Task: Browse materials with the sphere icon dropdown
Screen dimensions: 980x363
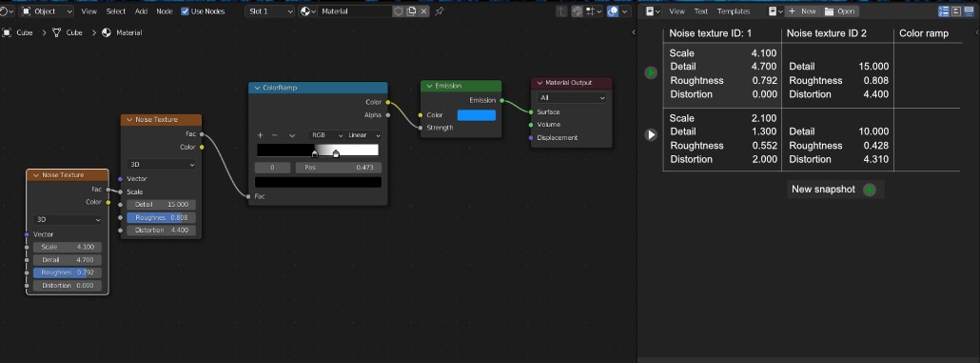Action: (308, 11)
